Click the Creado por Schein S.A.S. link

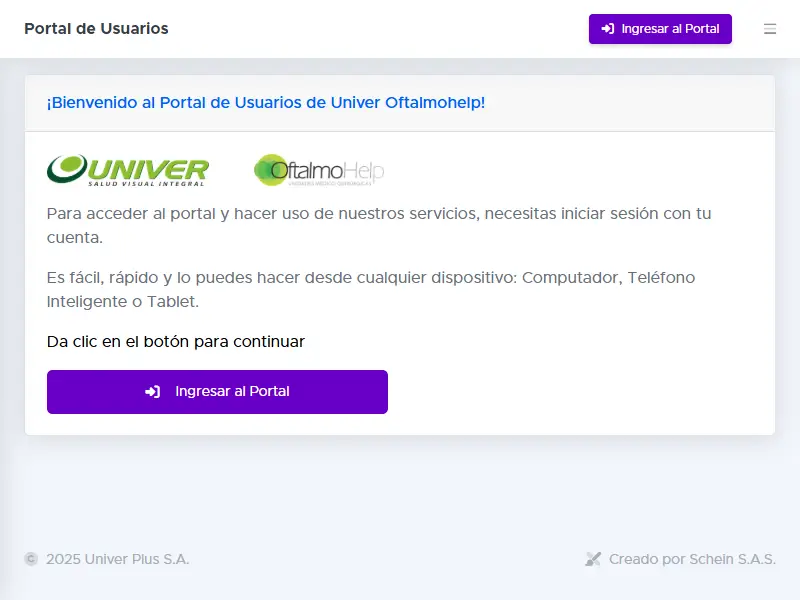point(692,559)
